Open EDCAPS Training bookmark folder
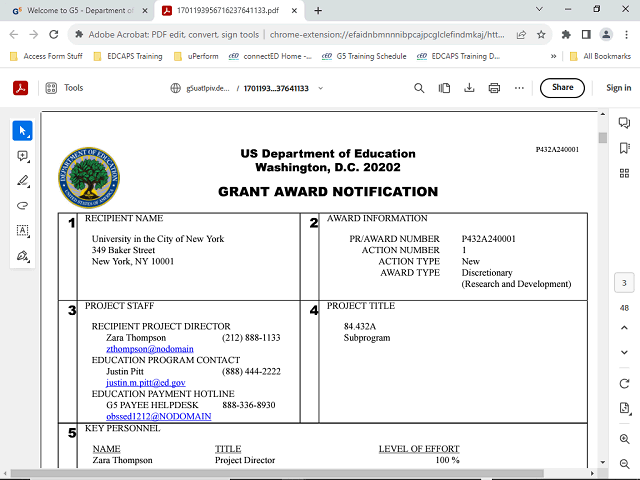Viewport: 640px width, 480px height. tap(128, 56)
